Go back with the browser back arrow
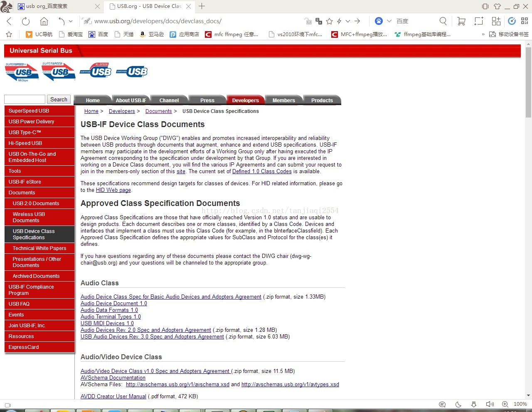The height and width of the screenshot is (412, 532). coord(9,21)
